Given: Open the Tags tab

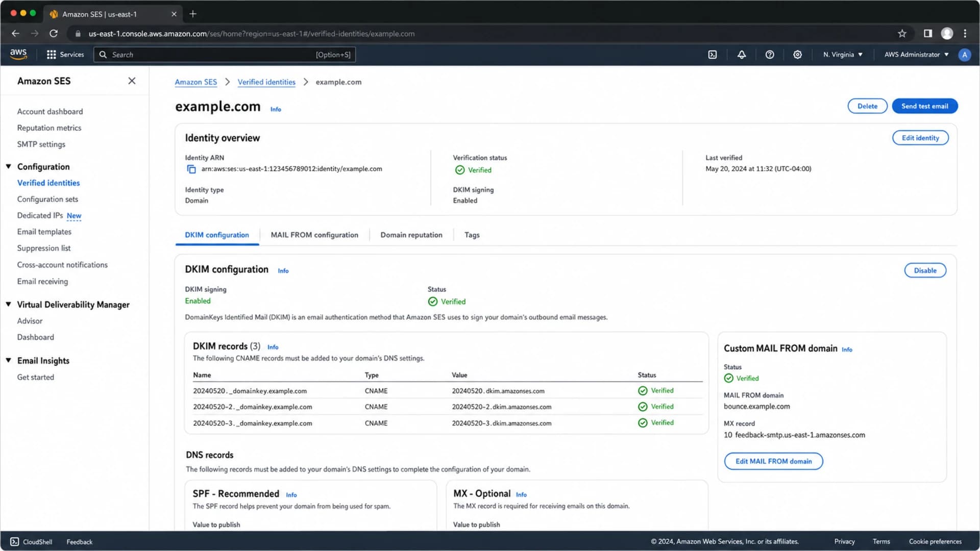Looking at the screenshot, I should click(472, 235).
